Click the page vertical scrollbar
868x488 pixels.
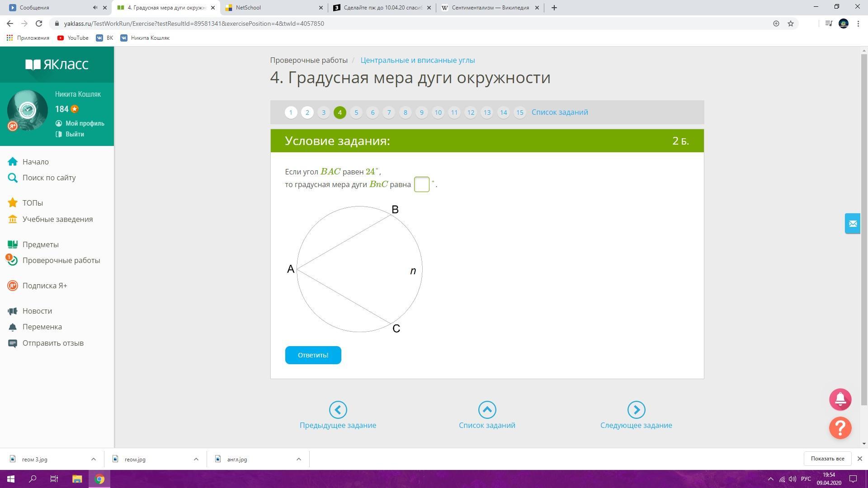point(864,226)
